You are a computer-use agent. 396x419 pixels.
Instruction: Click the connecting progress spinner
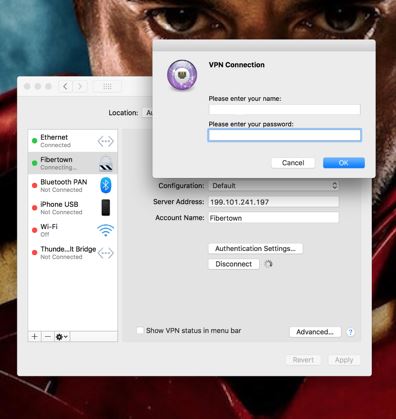coord(268,264)
